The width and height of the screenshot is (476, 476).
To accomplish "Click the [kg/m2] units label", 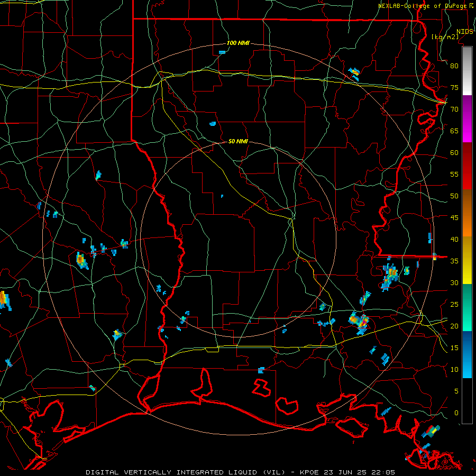I will pos(445,37).
